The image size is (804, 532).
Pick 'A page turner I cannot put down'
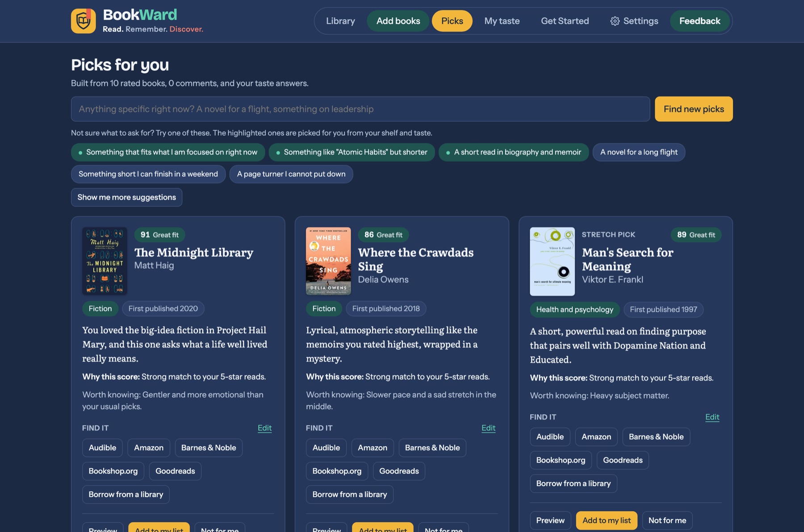pos(291,174)
